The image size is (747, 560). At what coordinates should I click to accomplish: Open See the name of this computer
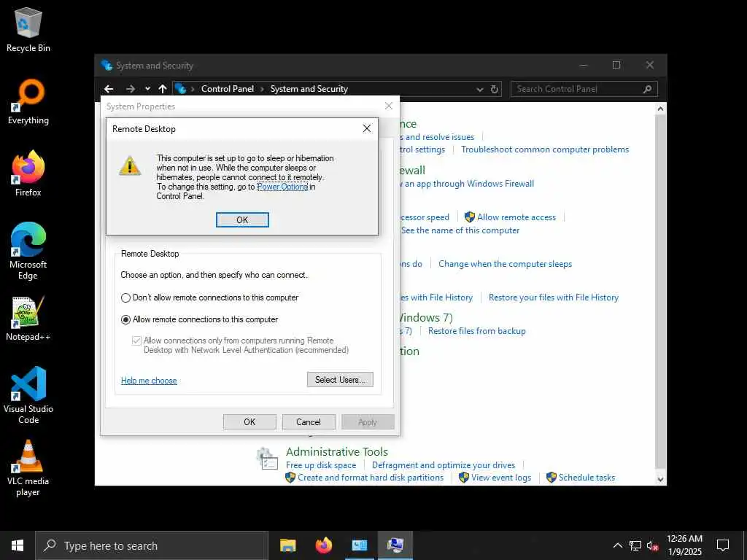(460, 230)
